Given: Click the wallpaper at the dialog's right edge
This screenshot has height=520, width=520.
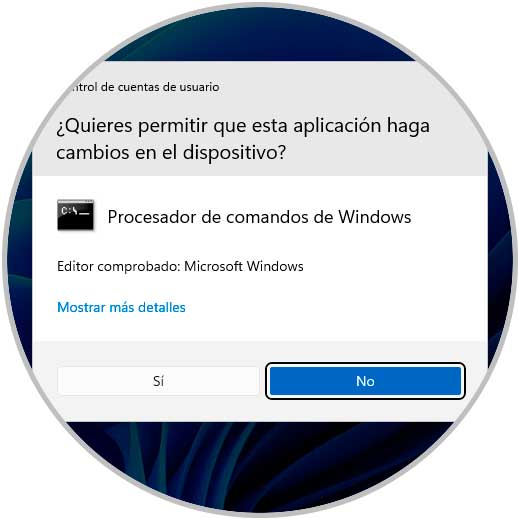Looking at the screenshot, I should click(x=499, y=260).
